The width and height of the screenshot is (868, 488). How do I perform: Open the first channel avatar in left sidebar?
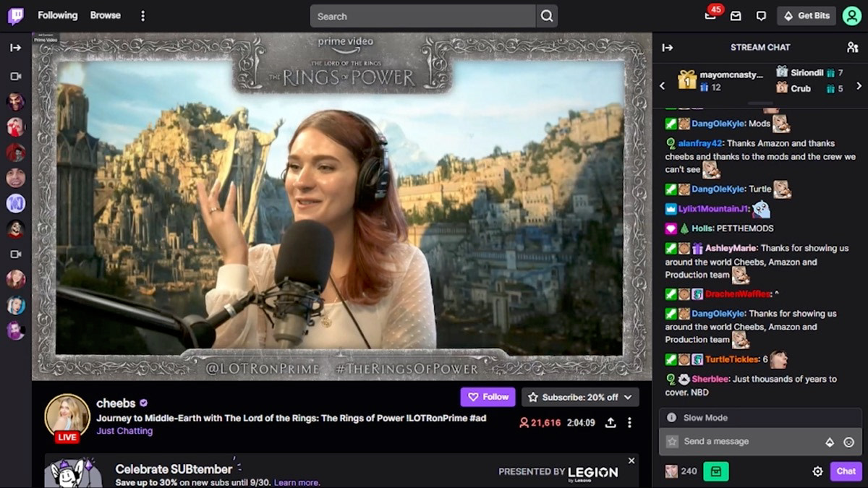pyautogui.click(x=15, y=102)
